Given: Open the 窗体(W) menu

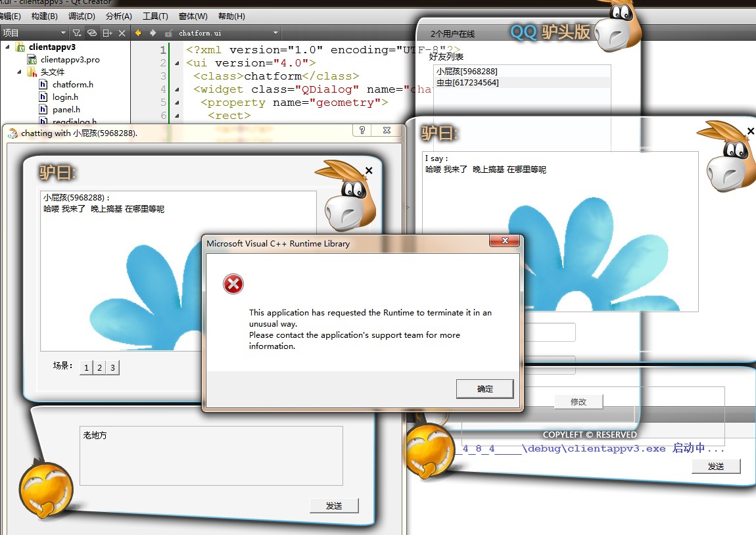Looking at the screenshot, I should pos(193,16).
